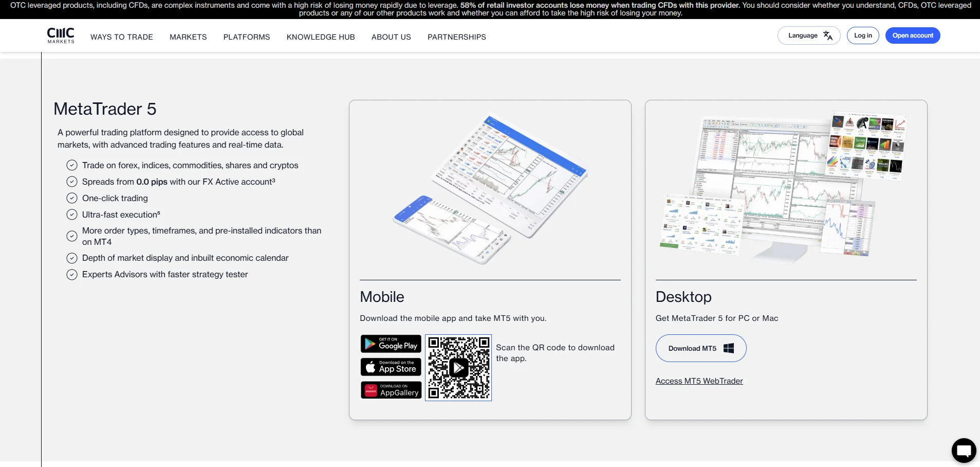Click the text 'Scan the QR code to download'
The width and height of the screenshot is (980, 467).
pyautogui.click(x=555, y=348)
